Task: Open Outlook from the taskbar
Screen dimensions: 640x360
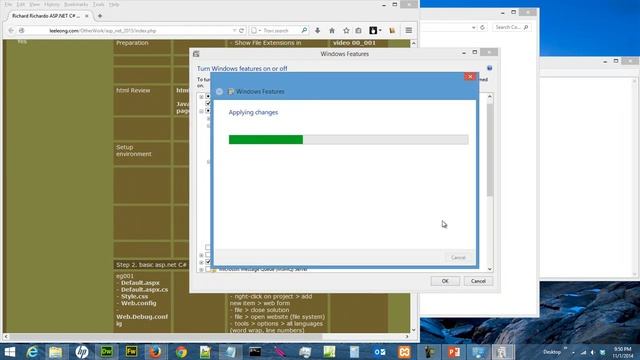Action: [x=379, y=352]
